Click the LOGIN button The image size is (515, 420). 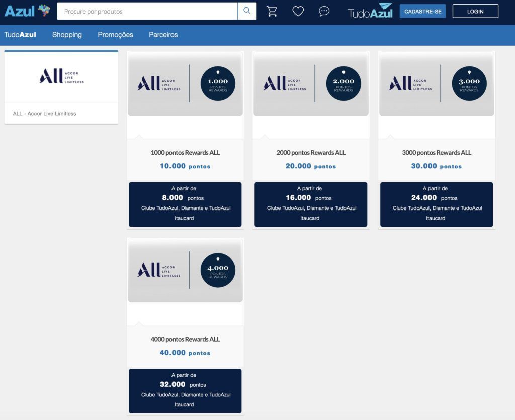[475, 11]
